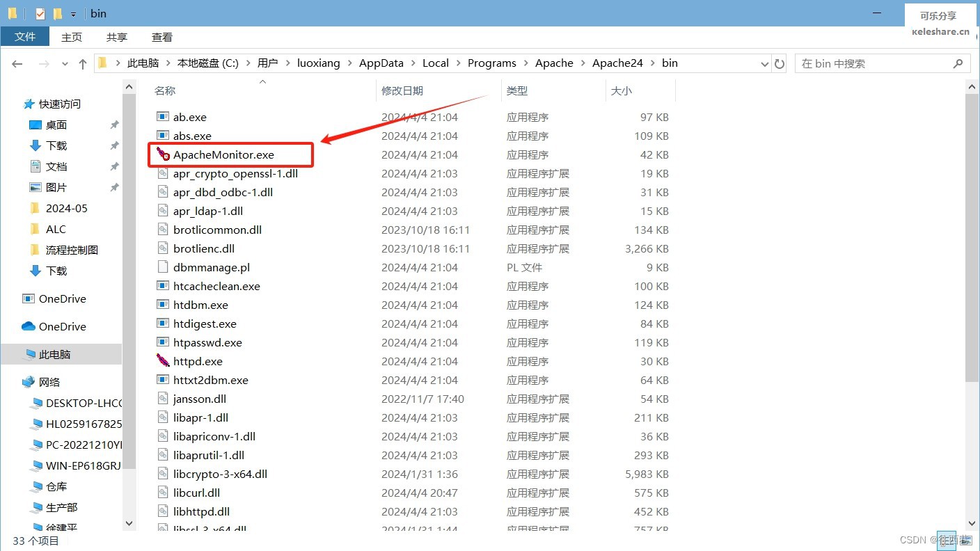The height and width of the screenshot is (551, 980).
Task: Open the ALC folder in sidebar
Action: pyautogui.click(x=47, y=229)
